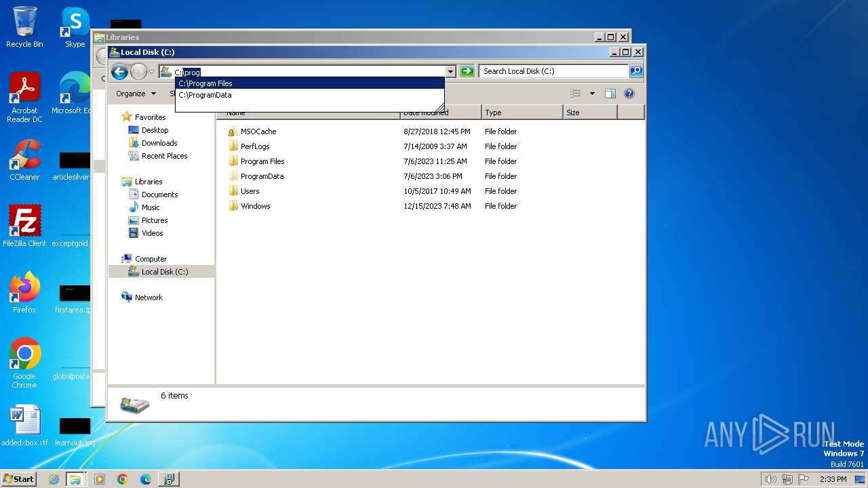Open the FileZilla Client desktop shortcut
Screen dimensions: 868x488
click(24, 226)
